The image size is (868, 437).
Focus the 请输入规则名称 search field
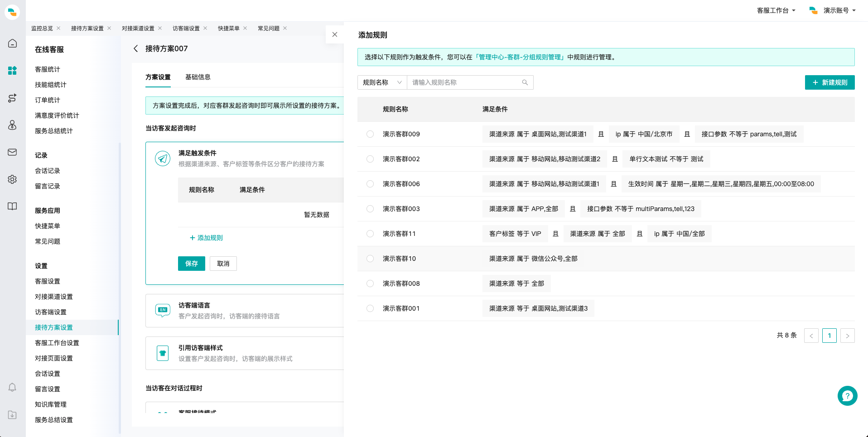tap(470, 82)
